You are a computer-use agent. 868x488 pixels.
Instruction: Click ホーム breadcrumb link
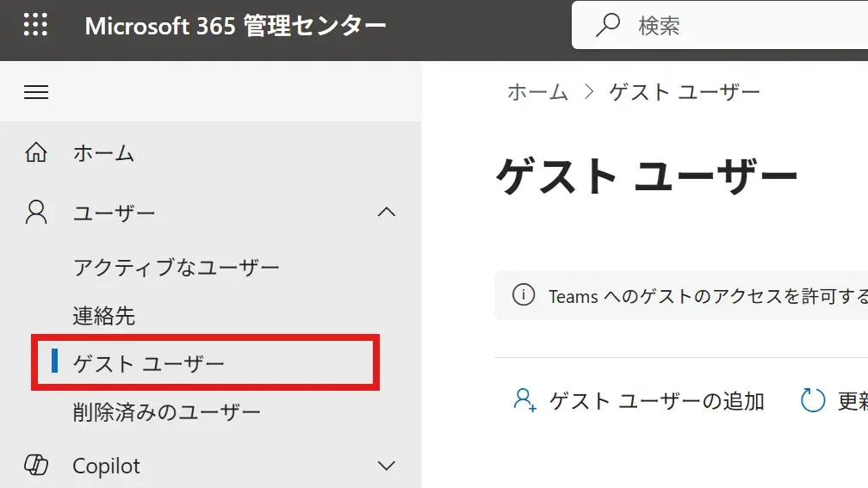pyautogui.click(x=537, y=92)
